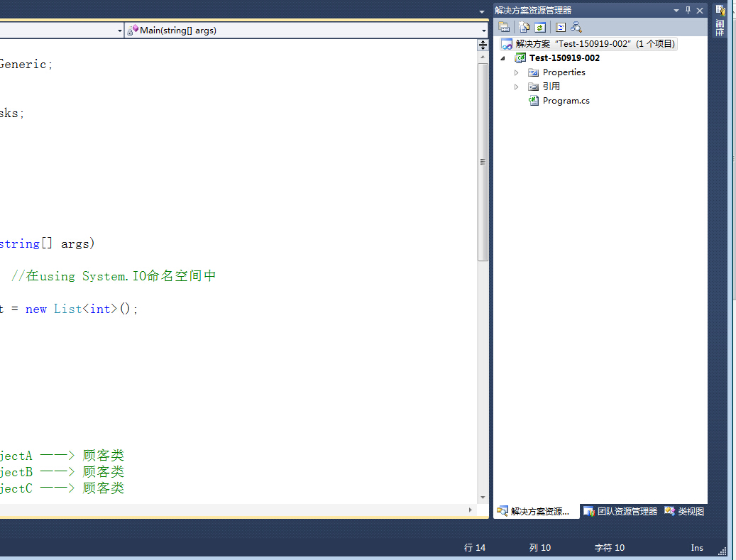Screen dimensions: 736x560
Task: Click the horizontal scrollbar right arrow
Action: 470,510
